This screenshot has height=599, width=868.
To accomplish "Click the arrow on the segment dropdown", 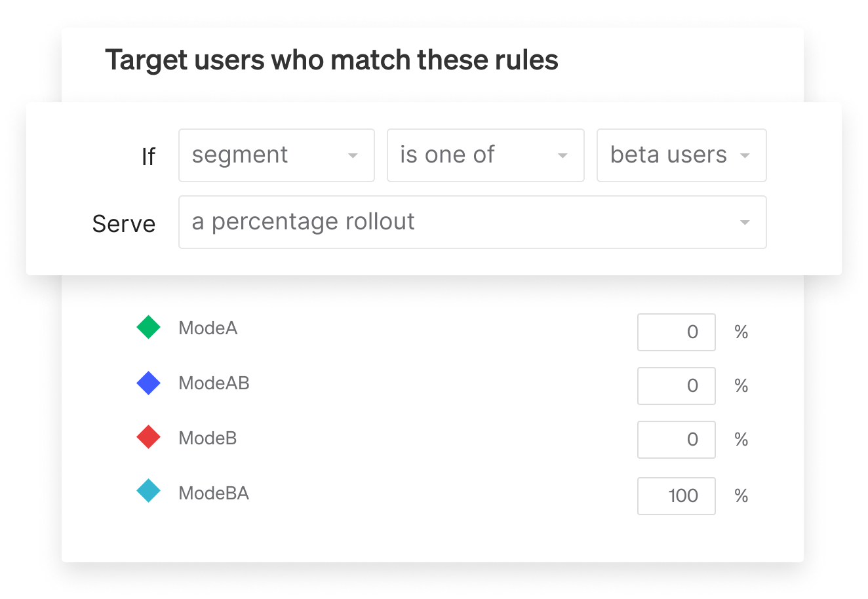I will 353,156.
